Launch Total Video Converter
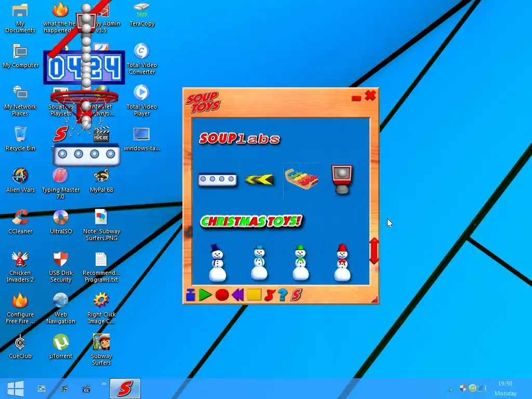The image size is (532, 399). coord(141,59)
